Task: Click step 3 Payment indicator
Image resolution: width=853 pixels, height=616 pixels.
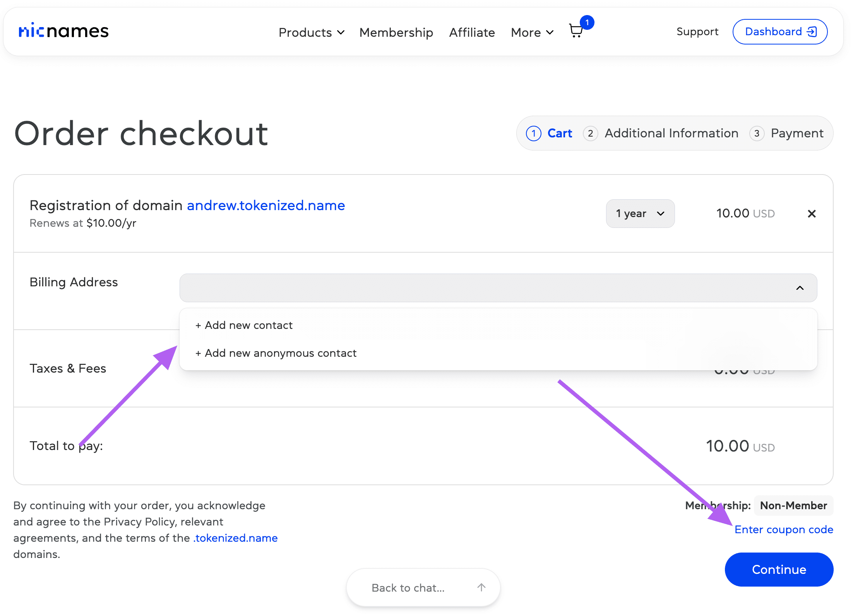Action: tap(757, 133)
